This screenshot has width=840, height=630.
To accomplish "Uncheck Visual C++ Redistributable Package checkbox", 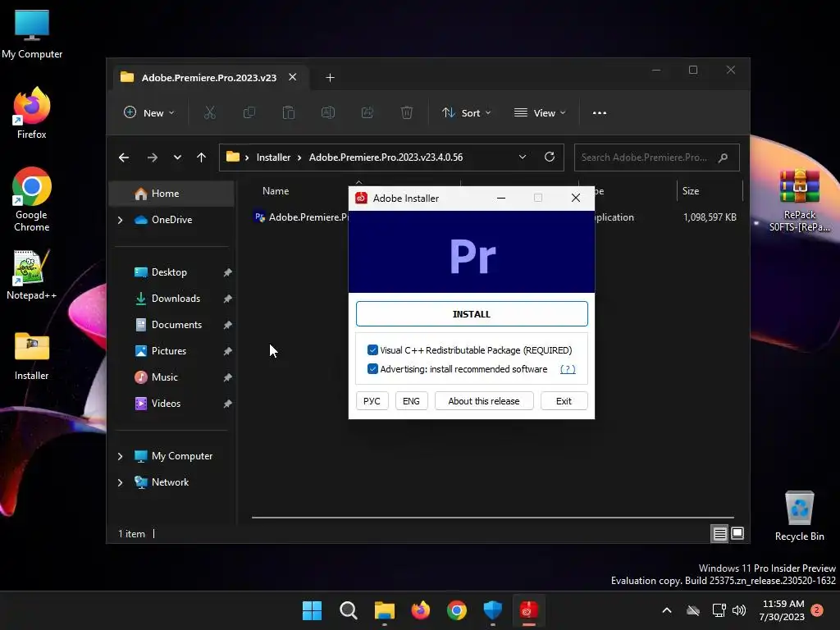I will [373, 349].
